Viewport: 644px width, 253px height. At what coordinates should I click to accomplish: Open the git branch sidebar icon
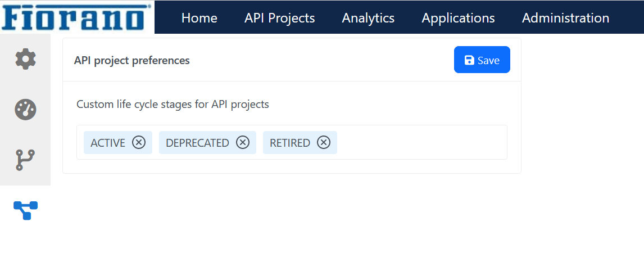pyautogui.click(x=25, y=160)
